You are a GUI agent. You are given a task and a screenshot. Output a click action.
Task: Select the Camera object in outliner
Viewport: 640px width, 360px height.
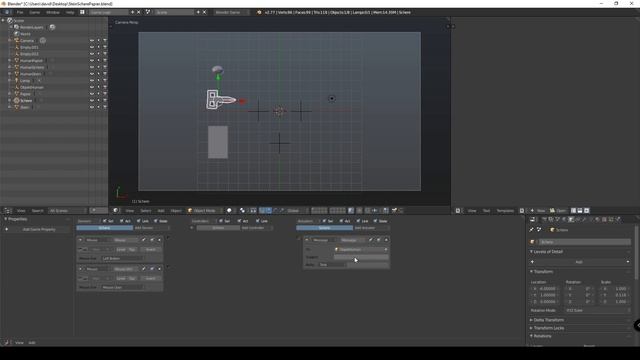tap(27, 41)
